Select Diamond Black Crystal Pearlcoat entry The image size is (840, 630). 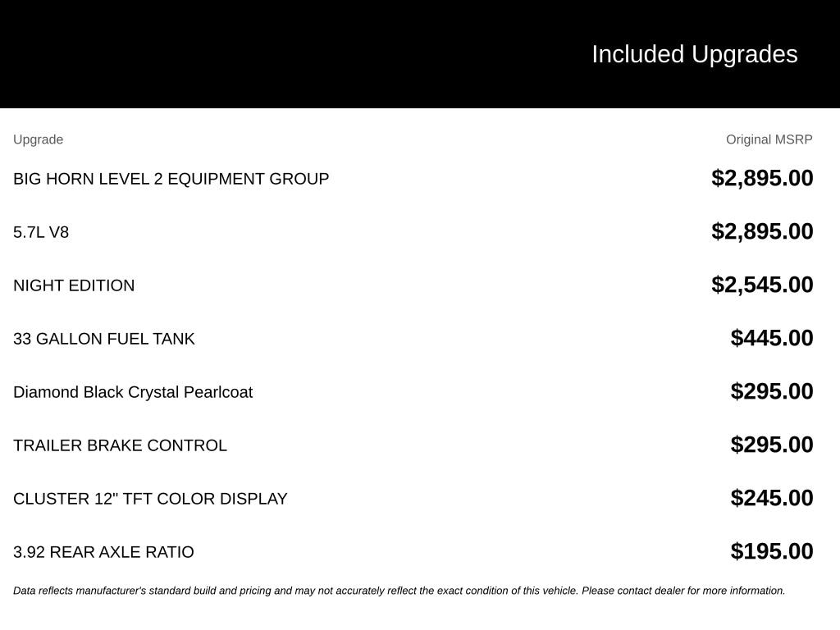(133, 392)
